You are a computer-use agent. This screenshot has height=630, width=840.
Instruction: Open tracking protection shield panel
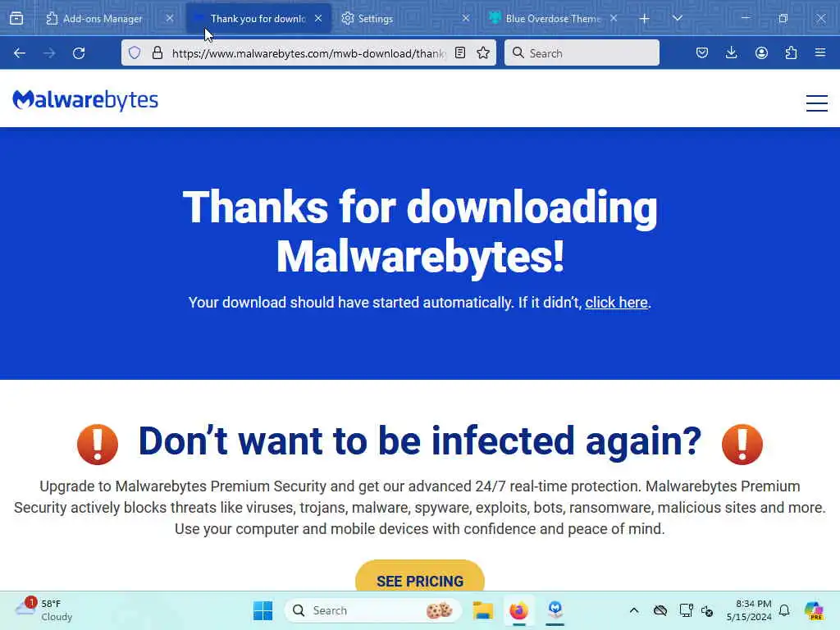pos(135,52)
